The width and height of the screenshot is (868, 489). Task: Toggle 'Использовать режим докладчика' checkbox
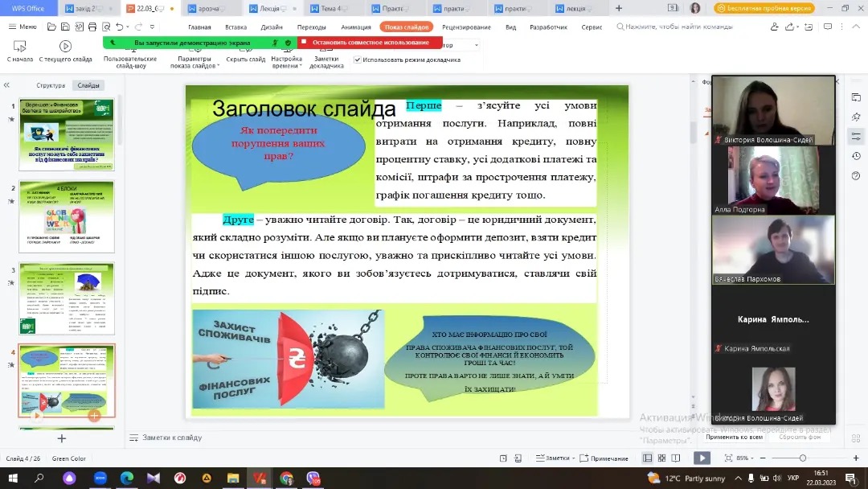point(358,60)
